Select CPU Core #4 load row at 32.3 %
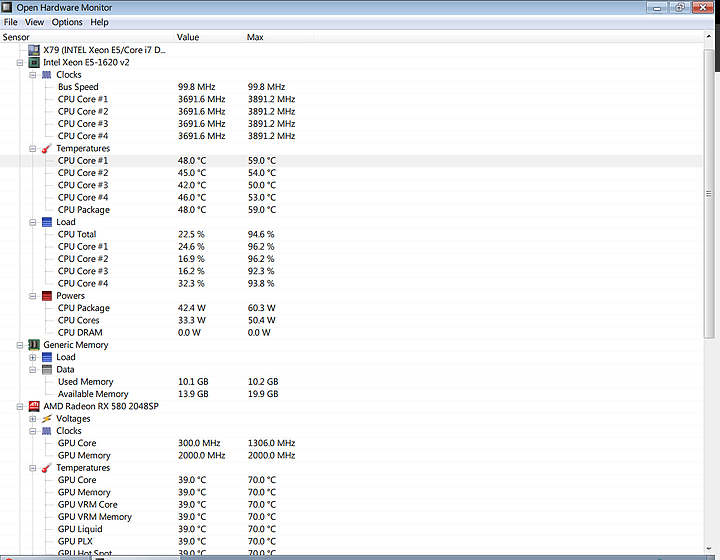 (351, 284)
